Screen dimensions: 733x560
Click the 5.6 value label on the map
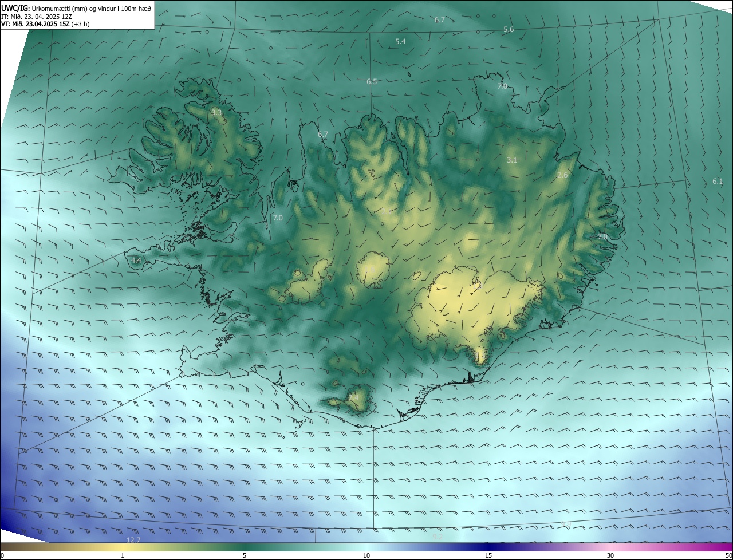(x=509, y=30)
